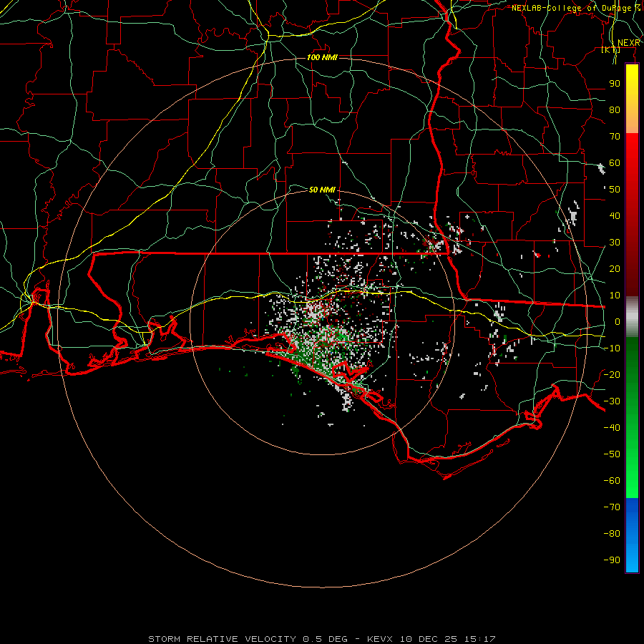
Task: Click the "10 DEC 25" date text
Action: pos(429,639)
